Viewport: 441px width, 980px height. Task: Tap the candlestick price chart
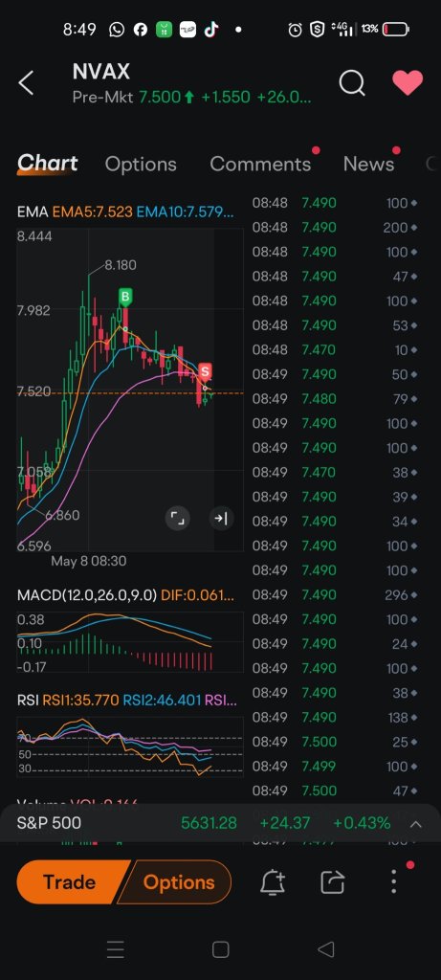(130, 390)
